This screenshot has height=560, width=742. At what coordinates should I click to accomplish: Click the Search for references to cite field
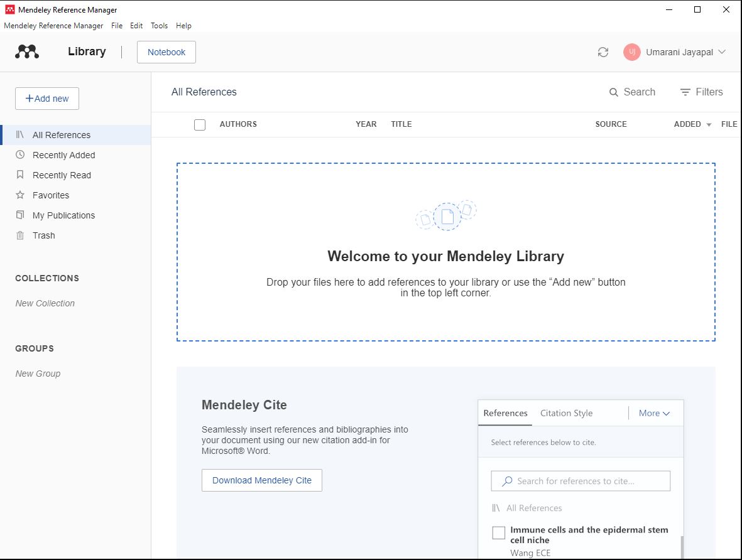point(581,481)
